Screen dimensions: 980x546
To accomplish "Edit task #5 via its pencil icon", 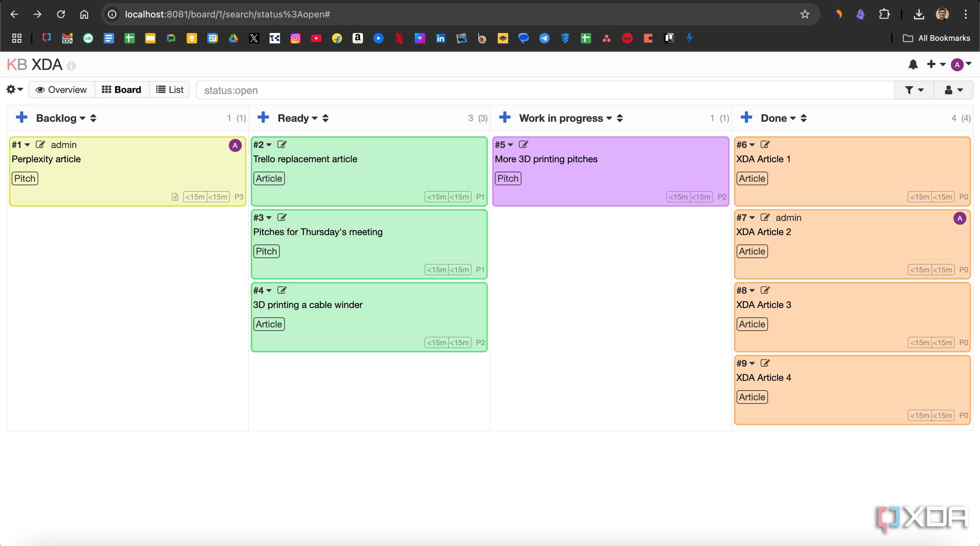I will click(x=523, y=144).
